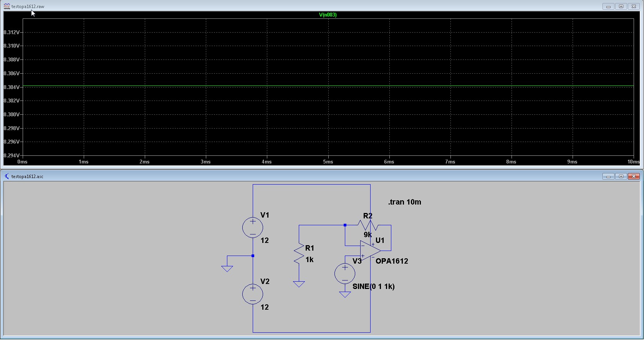644x340 pixels.
Task: Click the ground symbol under V3
Action: click(345, 294)
